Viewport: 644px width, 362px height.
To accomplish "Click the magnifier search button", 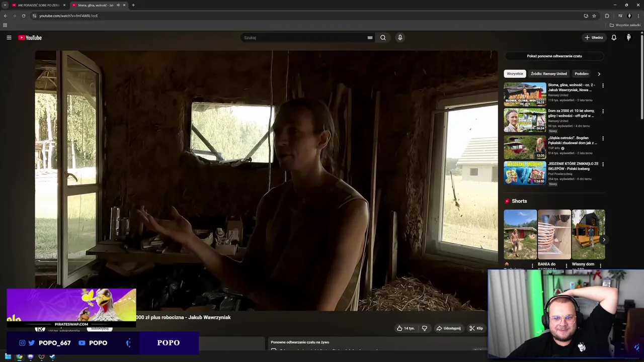I will [x=383, y=38].
